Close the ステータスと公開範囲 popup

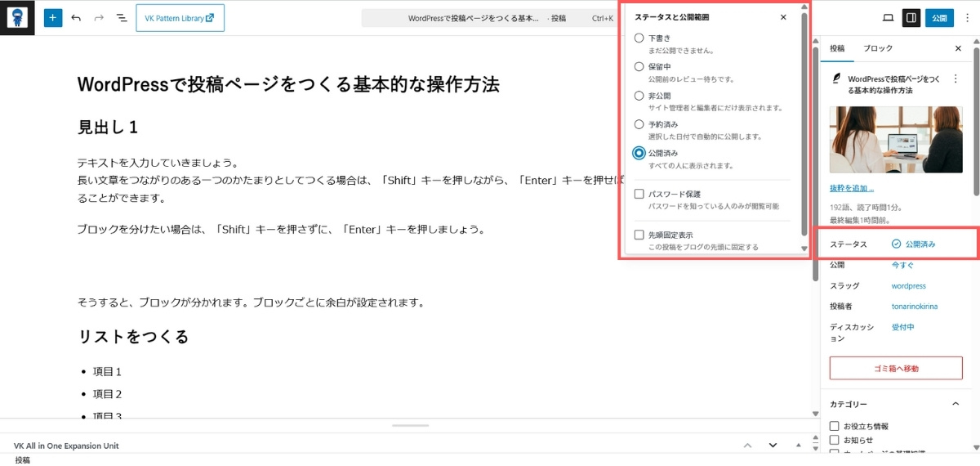point(783,17)
